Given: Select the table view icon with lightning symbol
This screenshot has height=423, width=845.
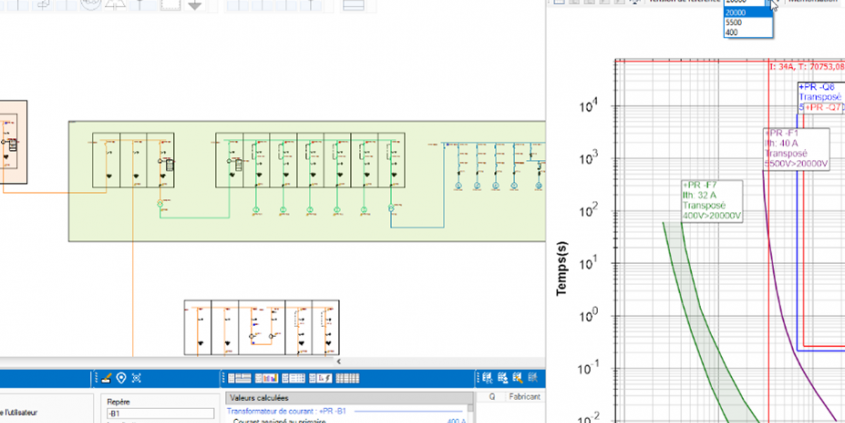Looking at the screenshot, I should [x=320, y=379].
